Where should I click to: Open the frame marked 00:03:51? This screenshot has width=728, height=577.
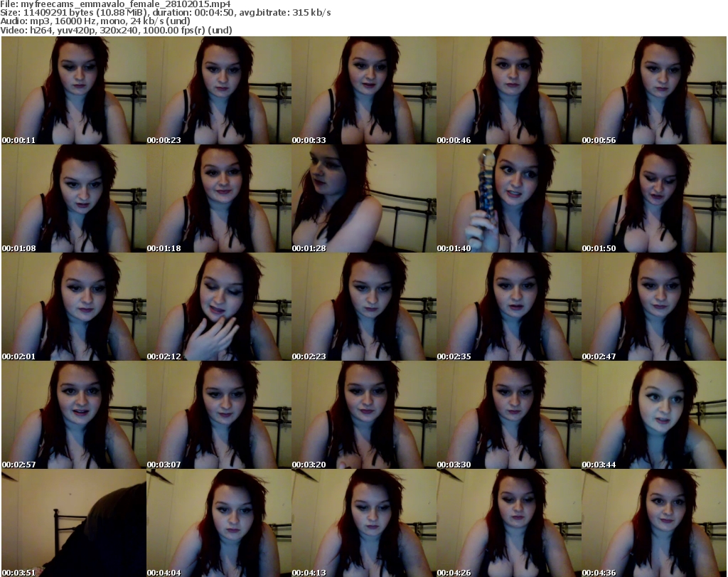click(x=74, y=523)
